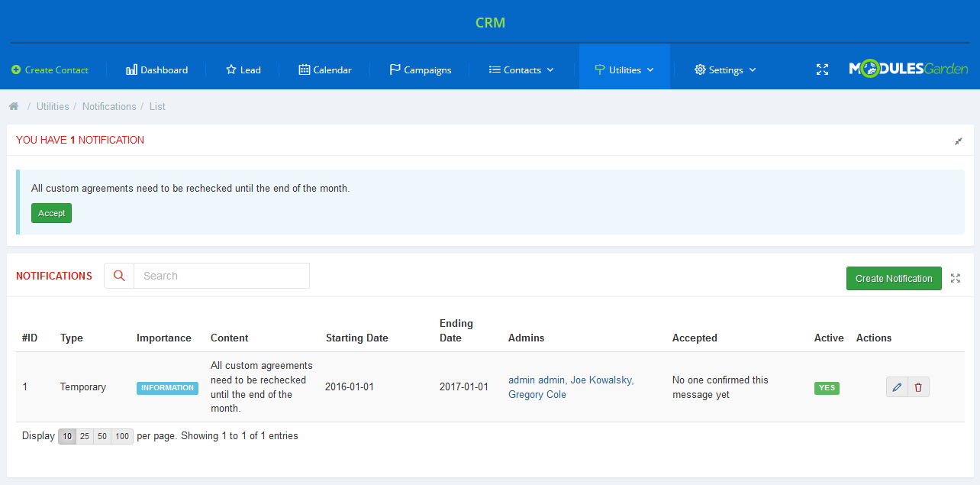The height and width of the screenshot is (485, 980).
Task: Click the Settings gear icon
Action: 700,70
